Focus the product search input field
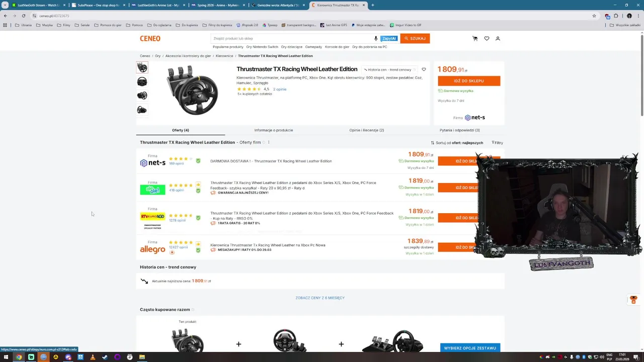Image resolution: width=644 pixels, height=362 pixels. [292, 38]
